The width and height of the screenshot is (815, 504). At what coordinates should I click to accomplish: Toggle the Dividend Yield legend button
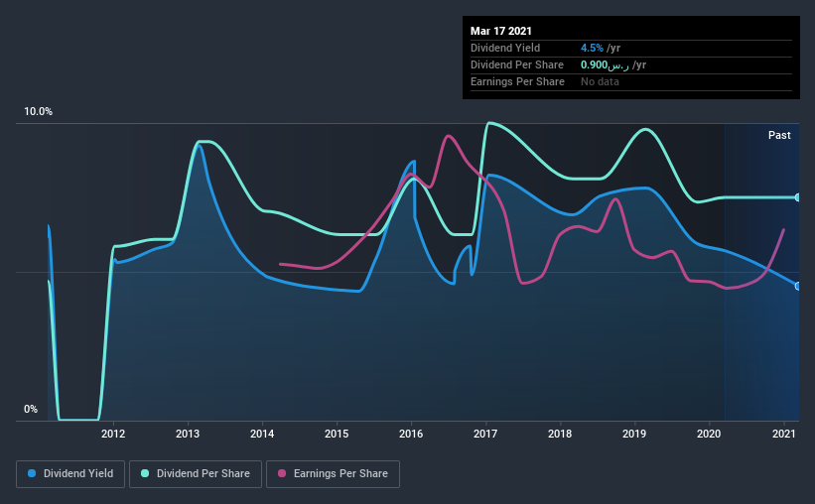70,474
